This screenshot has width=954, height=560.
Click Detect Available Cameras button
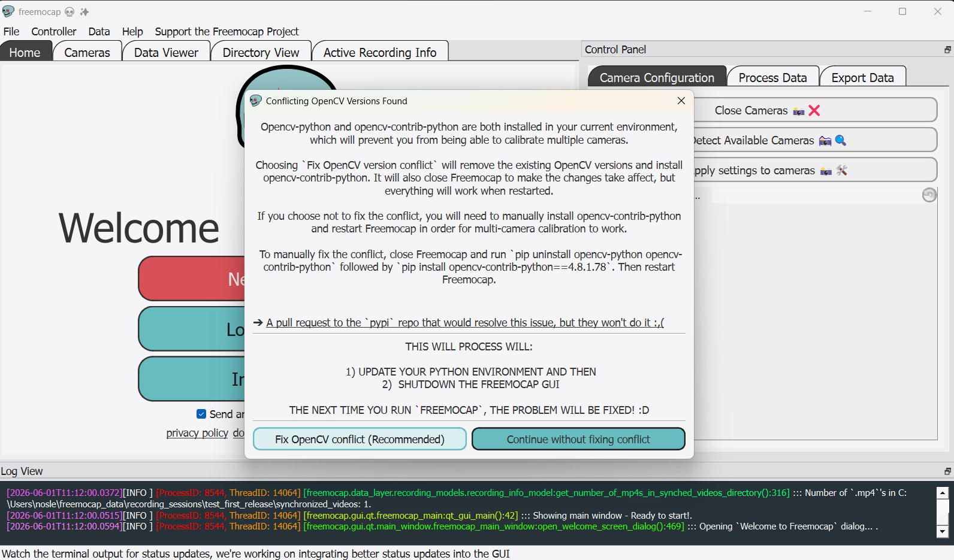pos(815,140)
